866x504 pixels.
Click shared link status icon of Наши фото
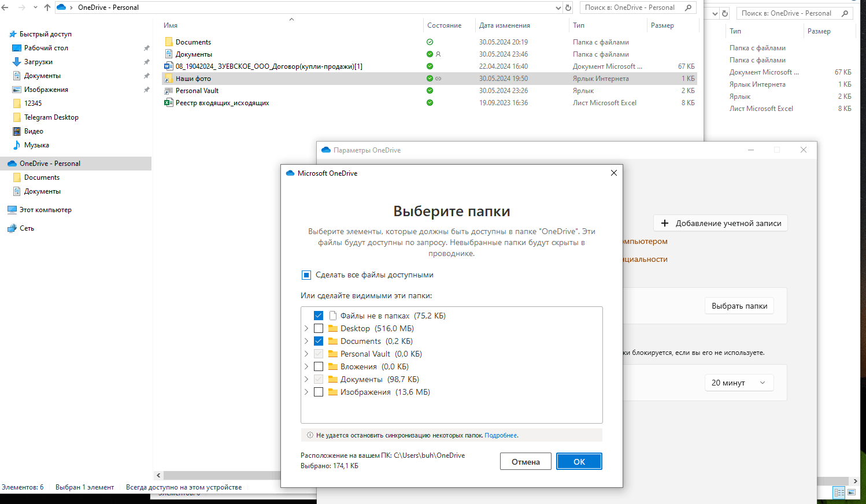click(x=438, y=79)
